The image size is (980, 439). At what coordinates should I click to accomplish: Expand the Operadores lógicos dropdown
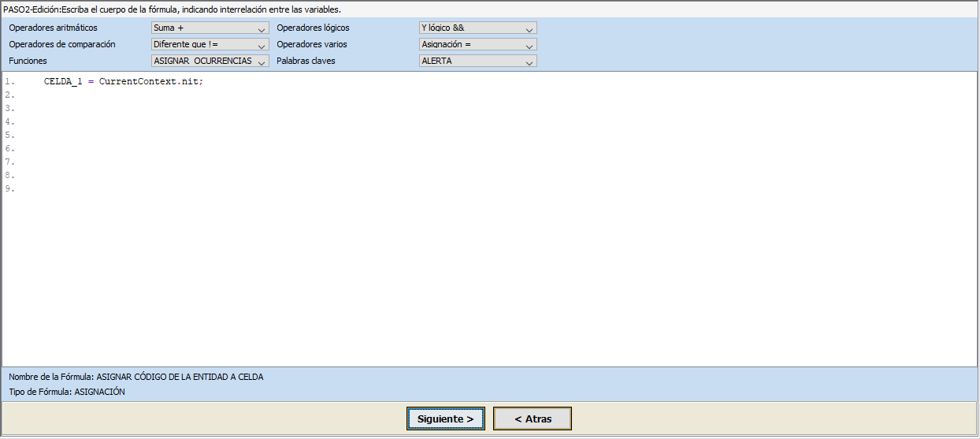click(x=477, y=28)
